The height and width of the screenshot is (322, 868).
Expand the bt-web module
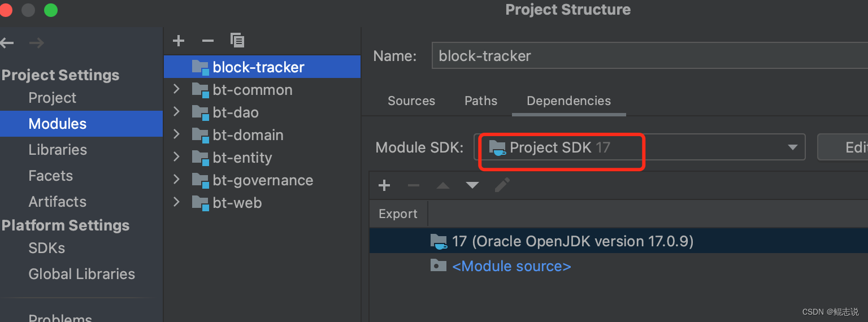(x=176, y=202)
